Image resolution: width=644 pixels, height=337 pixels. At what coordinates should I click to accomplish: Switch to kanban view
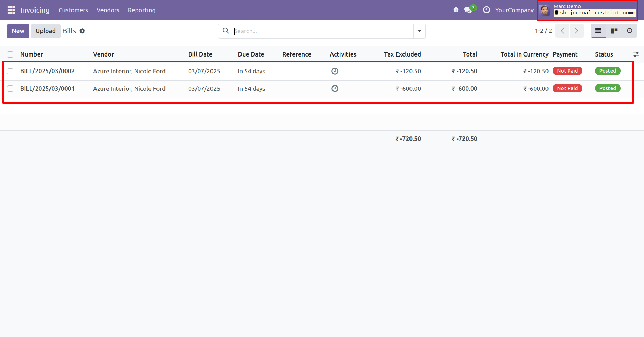click(614, 31)
